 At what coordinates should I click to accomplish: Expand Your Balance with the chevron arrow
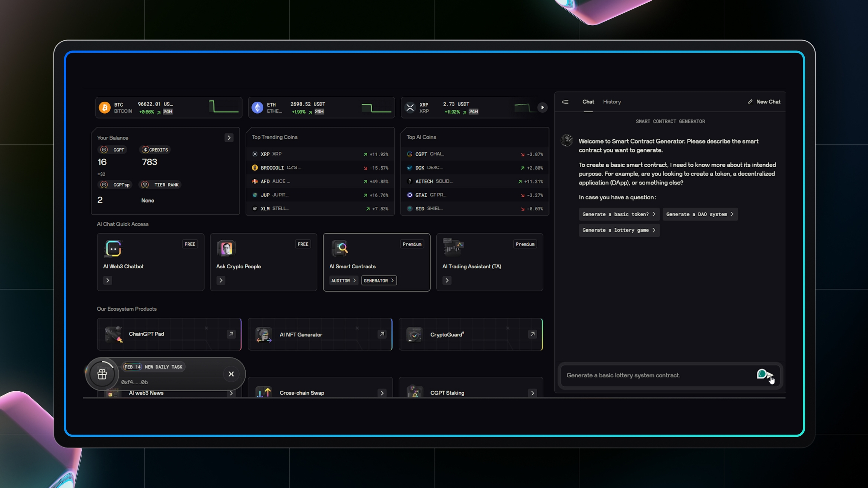229,138
